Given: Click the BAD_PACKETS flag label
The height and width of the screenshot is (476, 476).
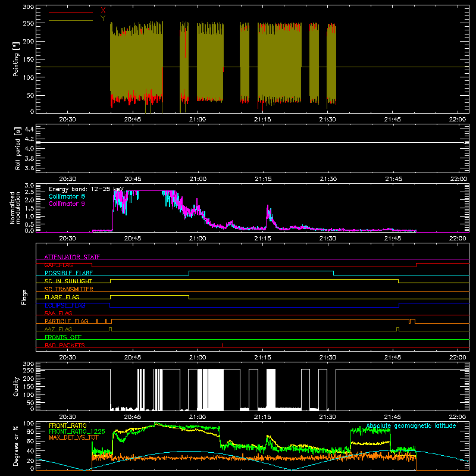Looking at the screenshot, I should click(65, 345).
